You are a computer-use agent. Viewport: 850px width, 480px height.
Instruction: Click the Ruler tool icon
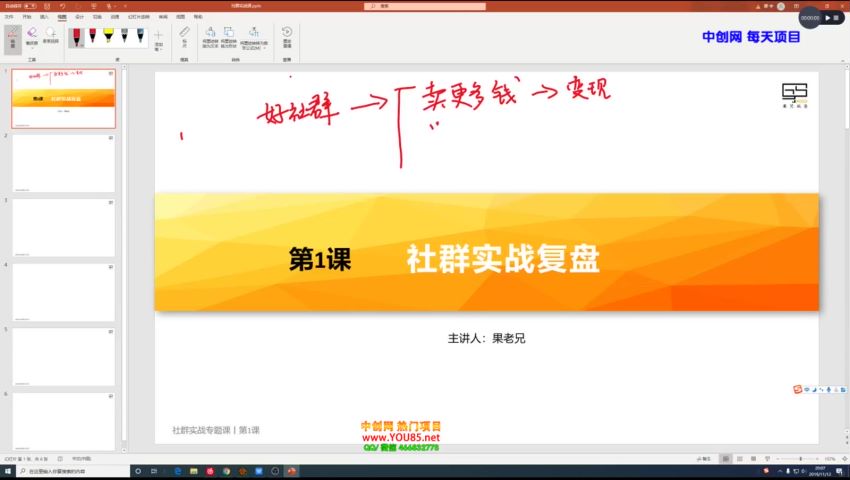tap(184, 37)
